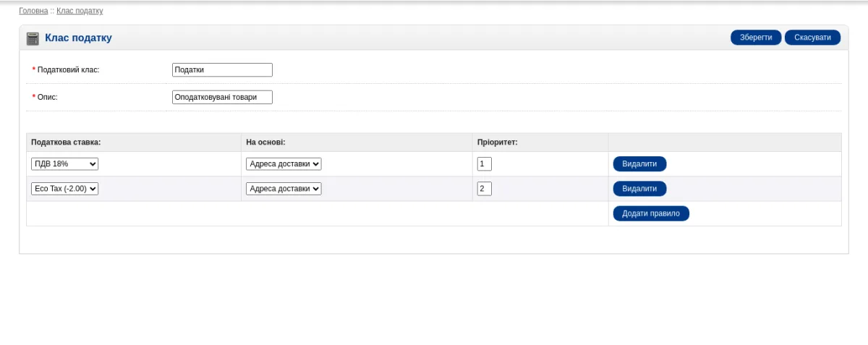Focus the Податковий клас text field
This screenshot has width=868, height=345.
pos(222,69)
